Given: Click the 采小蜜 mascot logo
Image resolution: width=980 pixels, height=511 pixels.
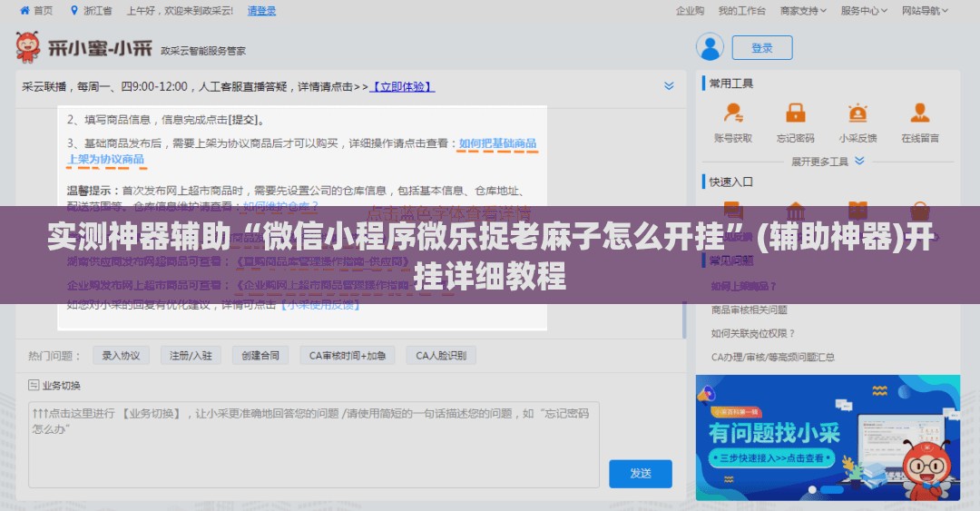Looking at the screenshot, I should [x=28, y=47].
